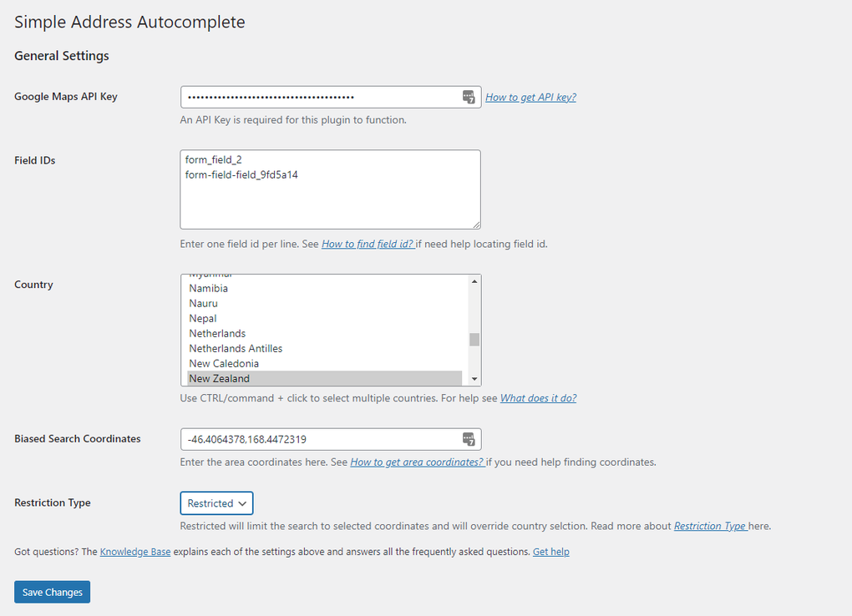The image size is (852, 616).
Task: Click the autofill icon inside the API Key field
Action: pyautogui.click(x=469, y=97)
